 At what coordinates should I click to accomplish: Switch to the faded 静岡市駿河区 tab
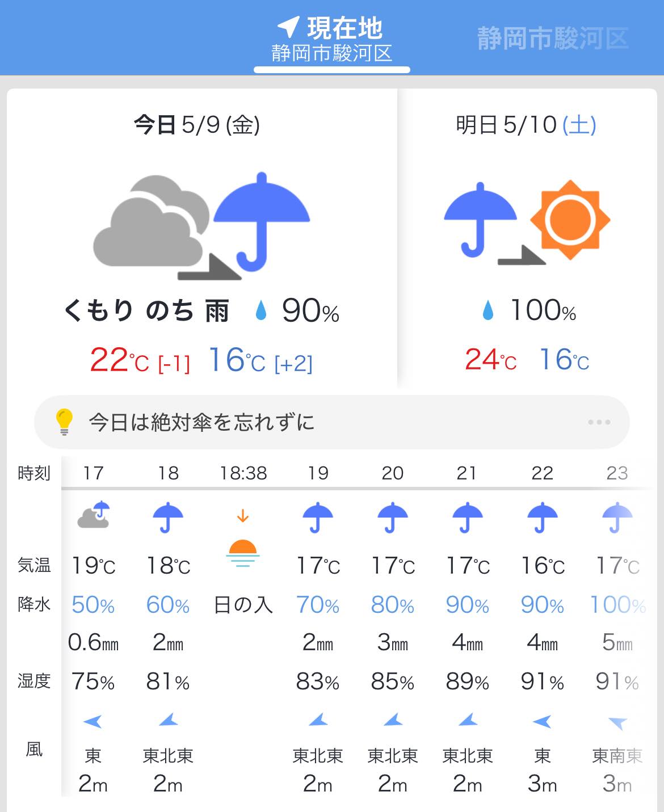pos(553,39)
